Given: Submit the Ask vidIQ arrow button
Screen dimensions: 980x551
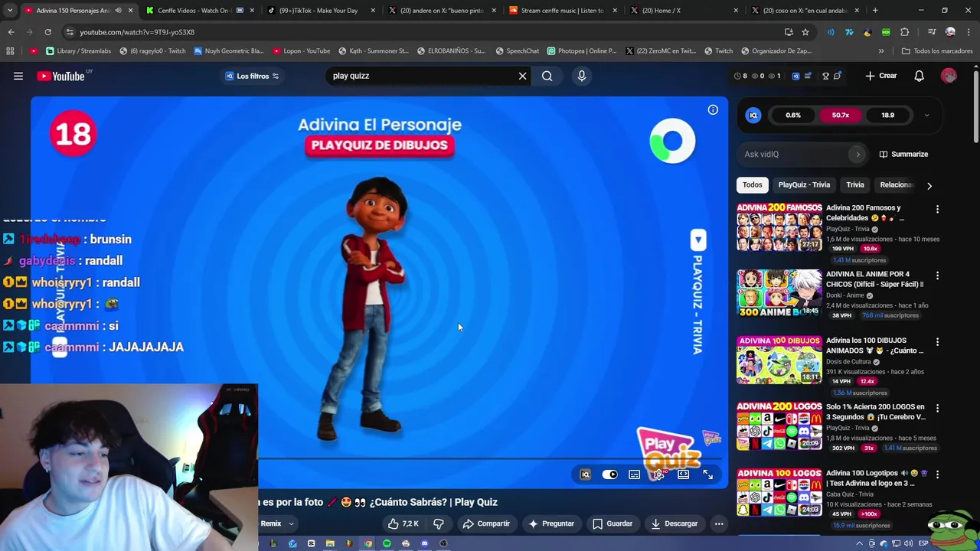Looking at the screenshot, I should pyautogui.click(x=857, y=154).
